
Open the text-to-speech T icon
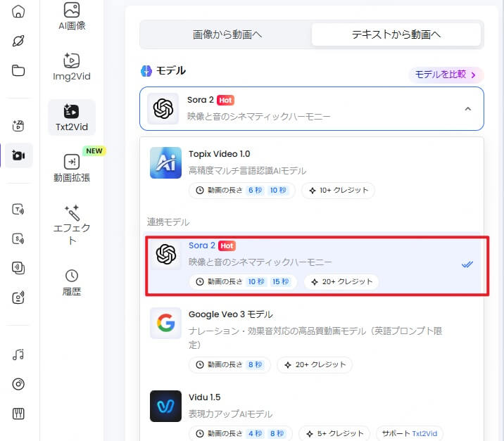18,210
